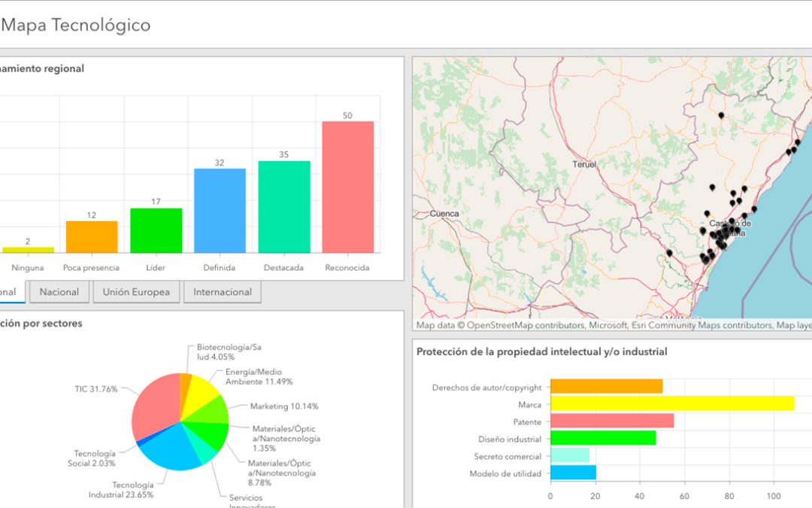Click OpenStreetMap contributors attribution text
The width and height of the screenshot is (812, 508).
(x=526, y=326)
